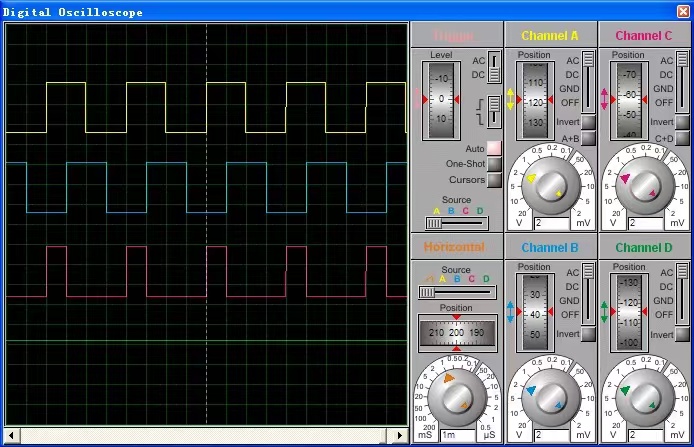Click the Channel B Position dial
Image resolution: width=694 pixels, height=447 pixels.
coord(535,312)
